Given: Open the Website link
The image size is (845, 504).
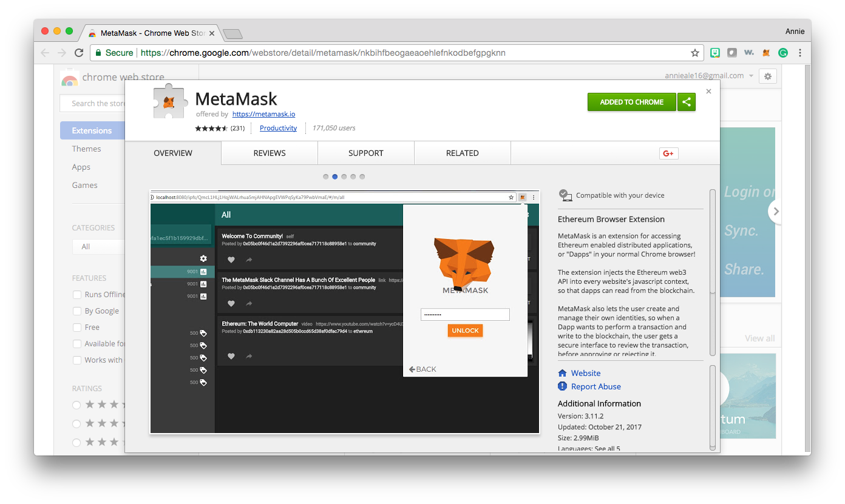Looking at the screenshot, I should pyautogui.click(x=586, y=373).
